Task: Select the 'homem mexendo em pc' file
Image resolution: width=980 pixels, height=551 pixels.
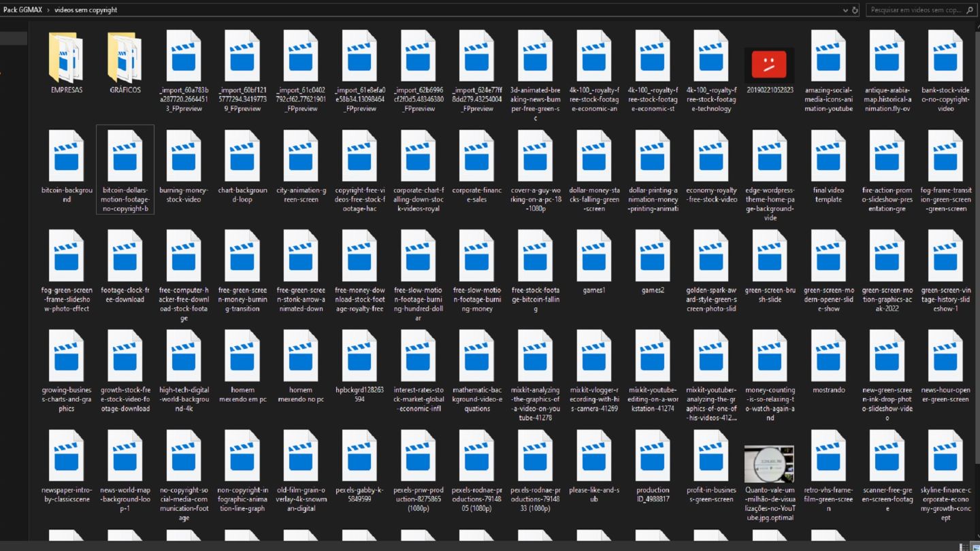Action: point(242,367)
